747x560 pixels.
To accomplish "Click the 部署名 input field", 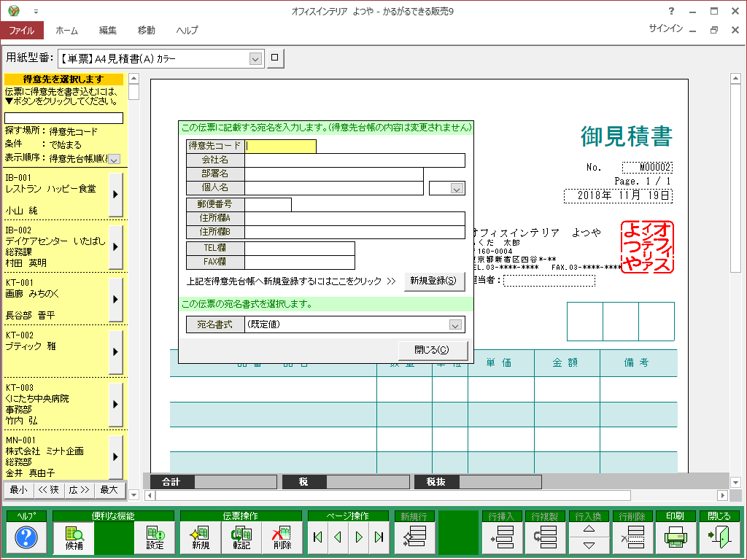I will point(334,174).
